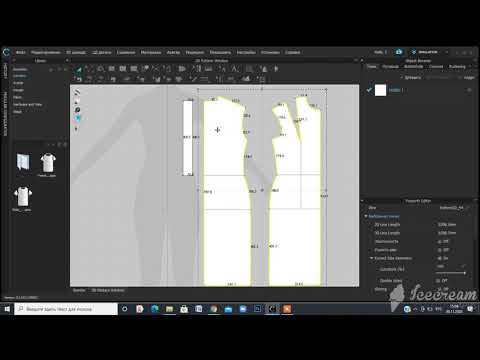The height and width of the screenshot is (360, 480).
Task: Toggle the checkmark beside FABRIC 1
Action: pyautogui.click(x=369, y=90)
